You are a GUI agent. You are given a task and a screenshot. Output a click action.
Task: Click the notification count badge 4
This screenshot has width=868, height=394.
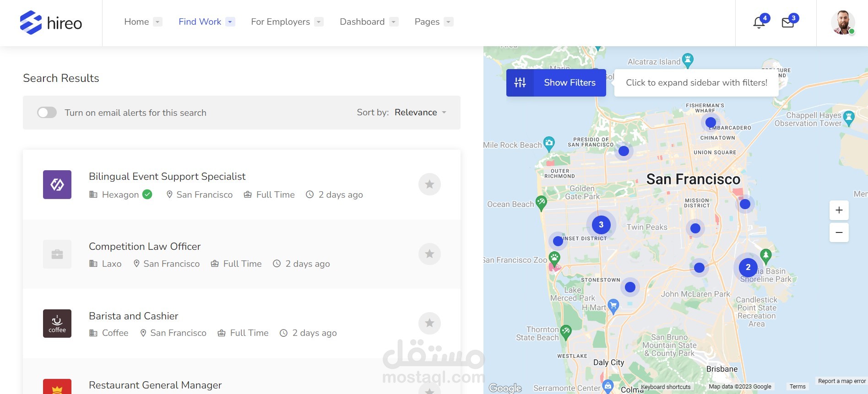[765, 18]
